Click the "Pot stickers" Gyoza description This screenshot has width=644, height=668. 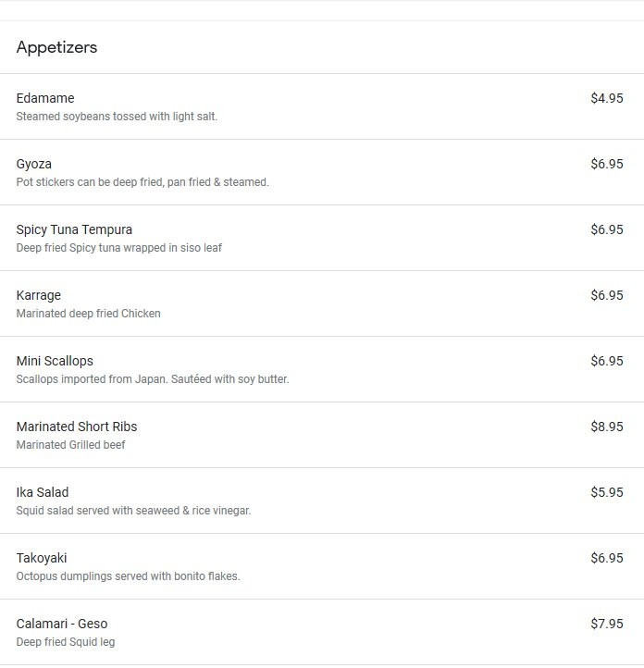(x=142, y=182)
